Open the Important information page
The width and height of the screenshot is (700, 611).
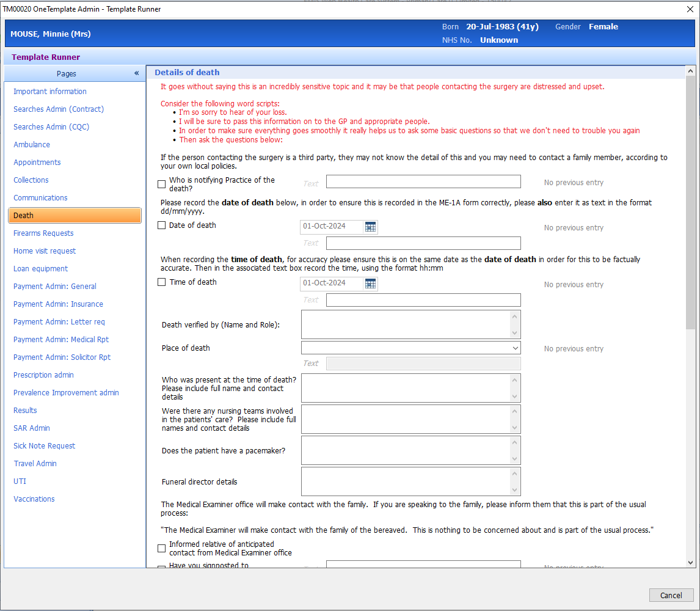(50, 92)
